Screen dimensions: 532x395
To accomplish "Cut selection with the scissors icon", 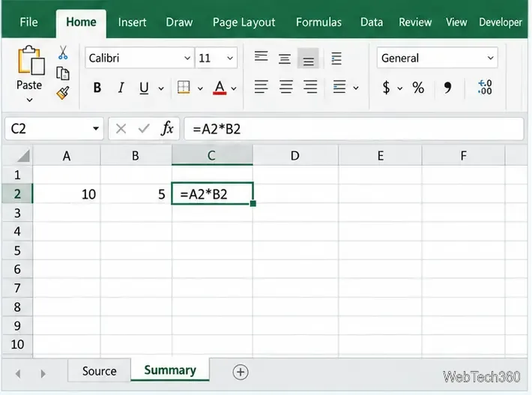I will click(x=63, y=53).
